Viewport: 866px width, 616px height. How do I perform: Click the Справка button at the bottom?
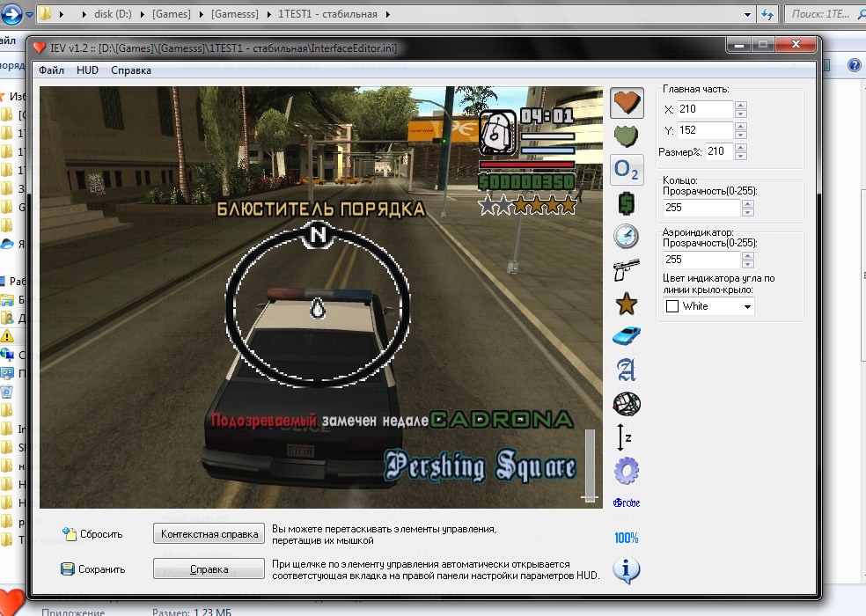[x=209, y=569]
